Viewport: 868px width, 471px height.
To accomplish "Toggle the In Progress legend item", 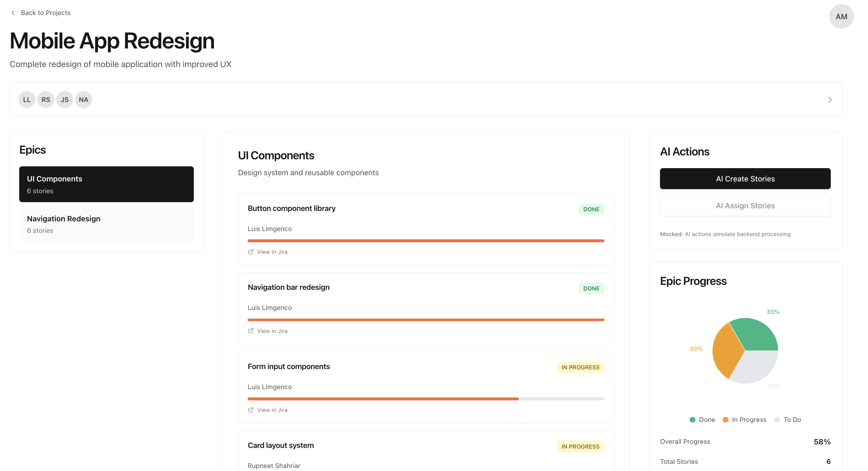I will tap(744, 420).
